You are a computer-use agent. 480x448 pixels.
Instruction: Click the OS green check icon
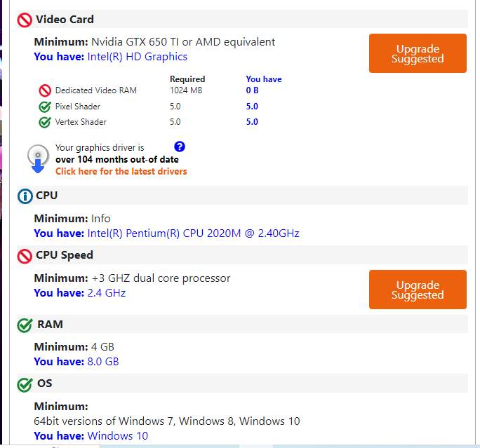25,385
